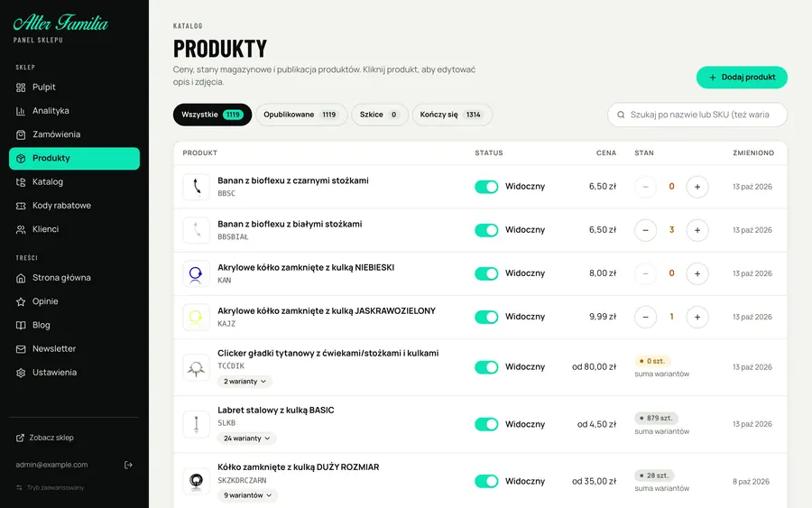The height and width of the screenshot is (508, 812).
Task: Toggle visibility of Banan z czarnymi stożkami
Action: [486, 187]
